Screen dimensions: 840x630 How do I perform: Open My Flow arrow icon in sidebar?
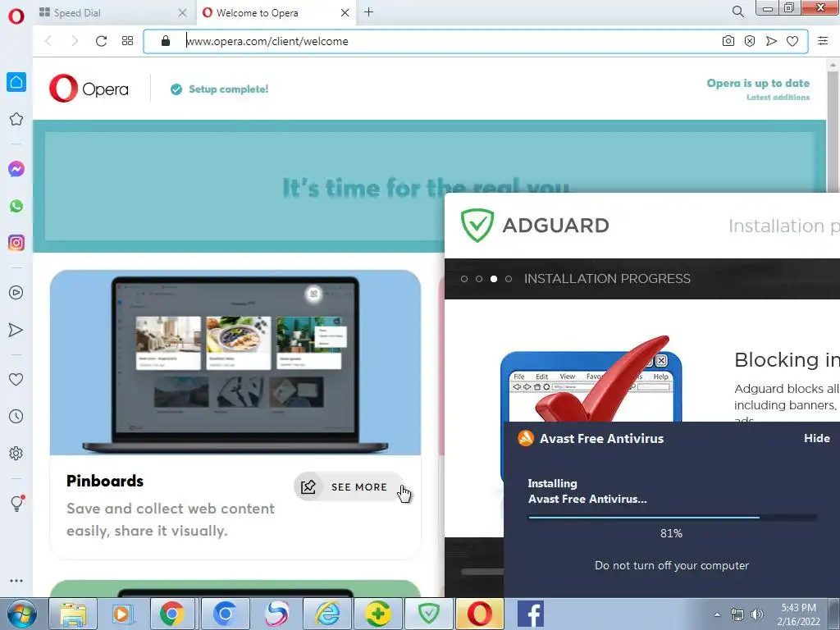pyautogui.click(x=16, y=330)
